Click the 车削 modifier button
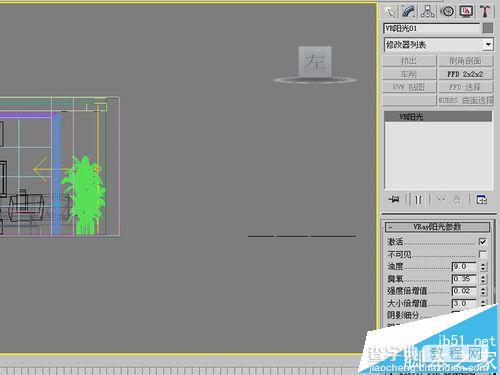 pyautogui.click(x=409, y=74)
